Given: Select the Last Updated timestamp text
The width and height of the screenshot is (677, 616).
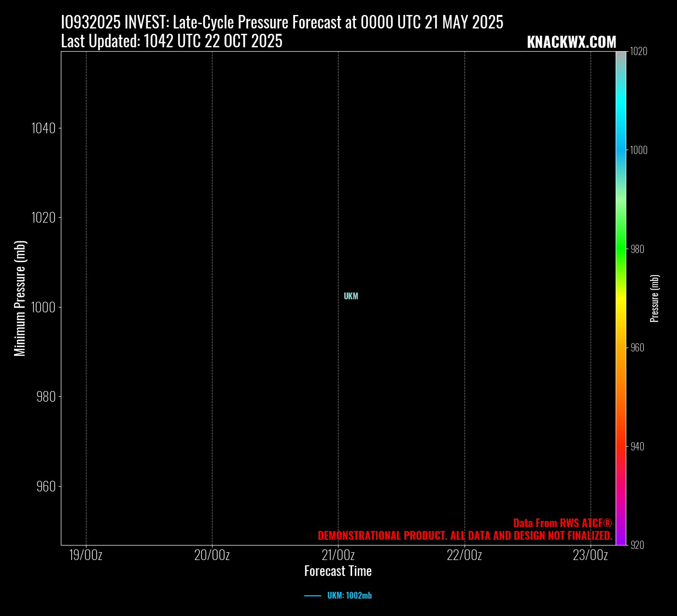Looking at the screenshot, I should click(x=171, y=42).
